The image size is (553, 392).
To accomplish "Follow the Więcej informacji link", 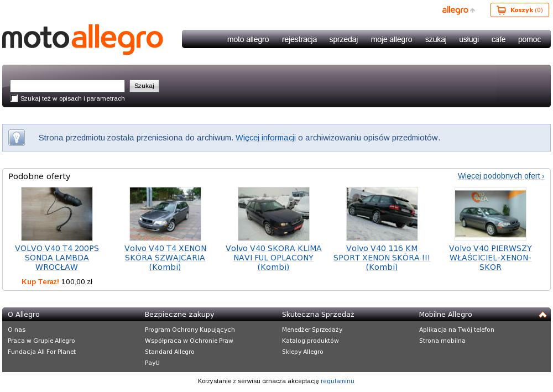I will (265, 138).
